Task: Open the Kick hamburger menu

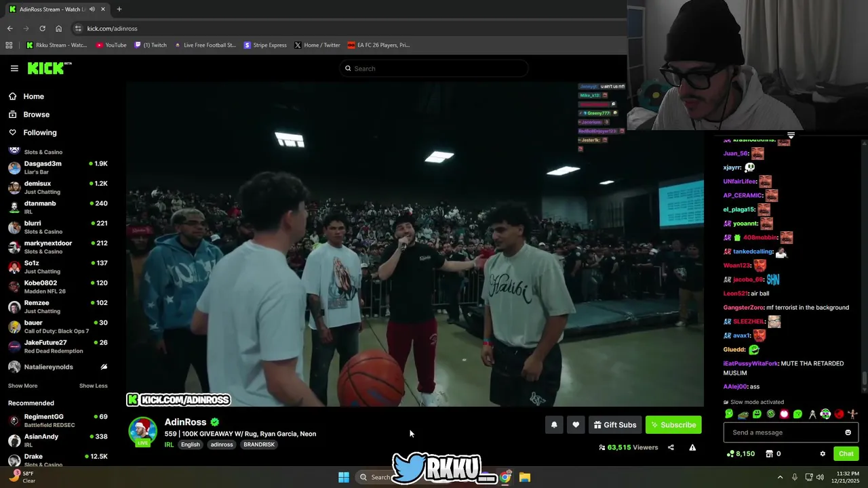Action: 14,68
